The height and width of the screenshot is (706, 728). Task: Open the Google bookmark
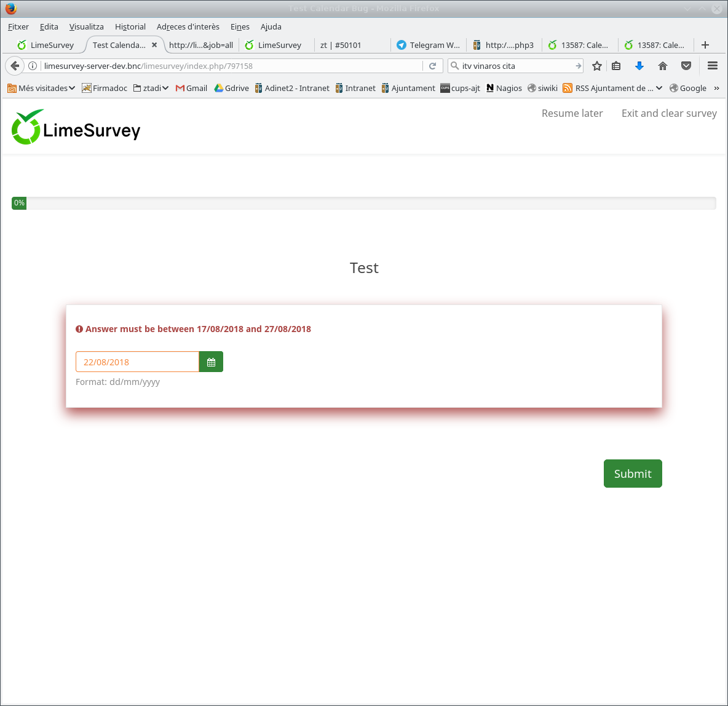(x=687, y=89)
